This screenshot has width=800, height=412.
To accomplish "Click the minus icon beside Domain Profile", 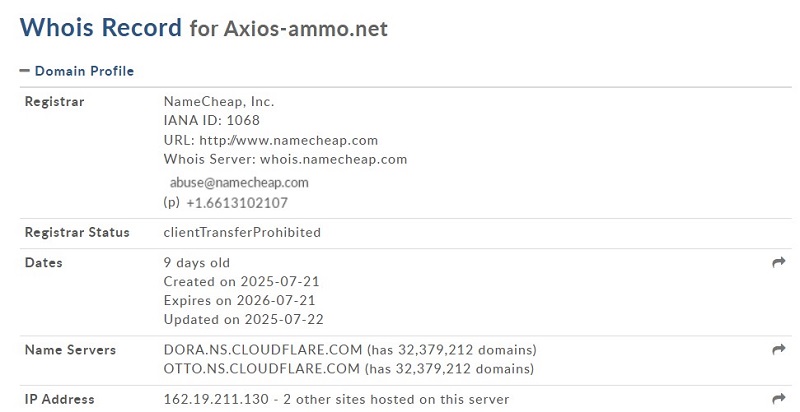I will click(24, 71).
